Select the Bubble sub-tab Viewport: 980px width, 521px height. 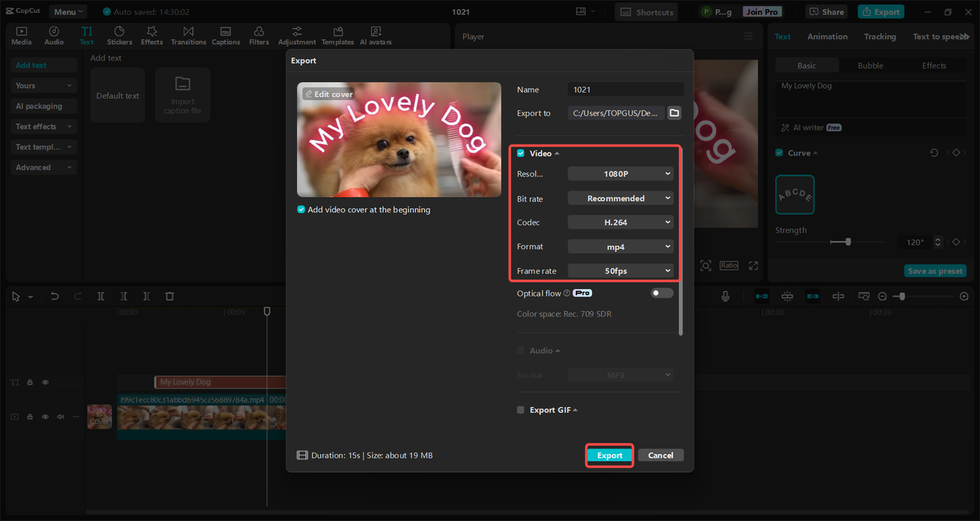(x=871, y=66)
